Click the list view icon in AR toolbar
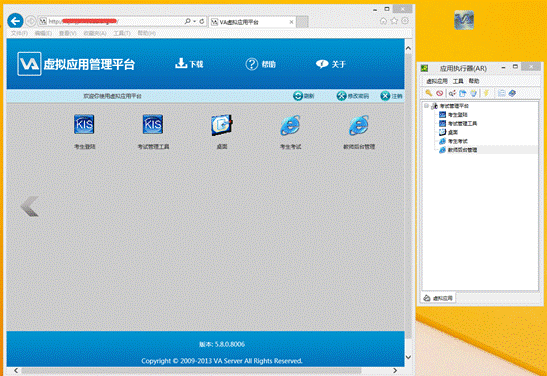Image resolution: width=547 pixels, height=376 pixels. (x=502, y=93)
